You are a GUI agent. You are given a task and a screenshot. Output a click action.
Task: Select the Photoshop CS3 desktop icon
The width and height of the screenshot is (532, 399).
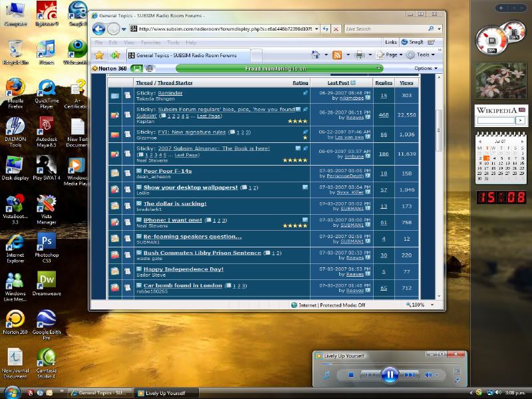pyautogui.click(x=47, y=248)
